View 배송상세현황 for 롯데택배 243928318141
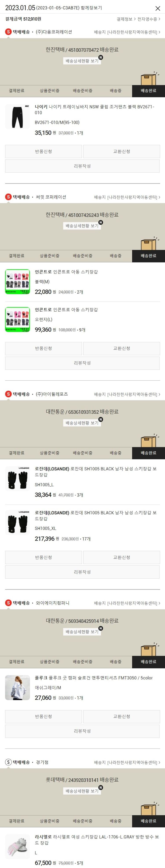 coord(82,791)
